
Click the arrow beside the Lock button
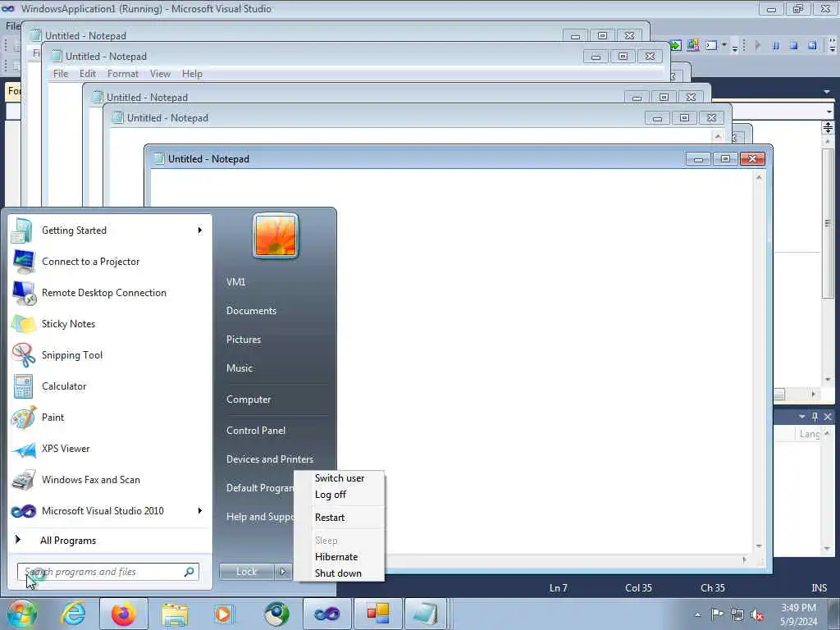[283, 572]
